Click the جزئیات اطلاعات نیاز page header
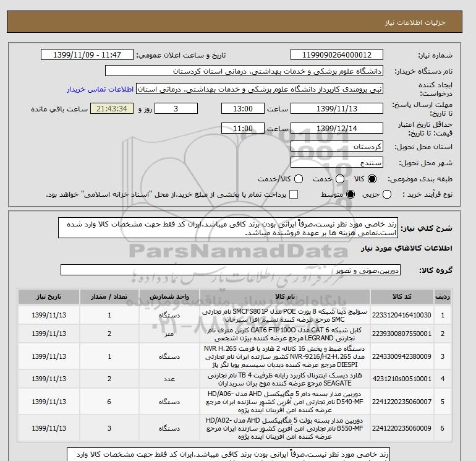476x461 pixels. pyautogui.click(x=415, y=22)
